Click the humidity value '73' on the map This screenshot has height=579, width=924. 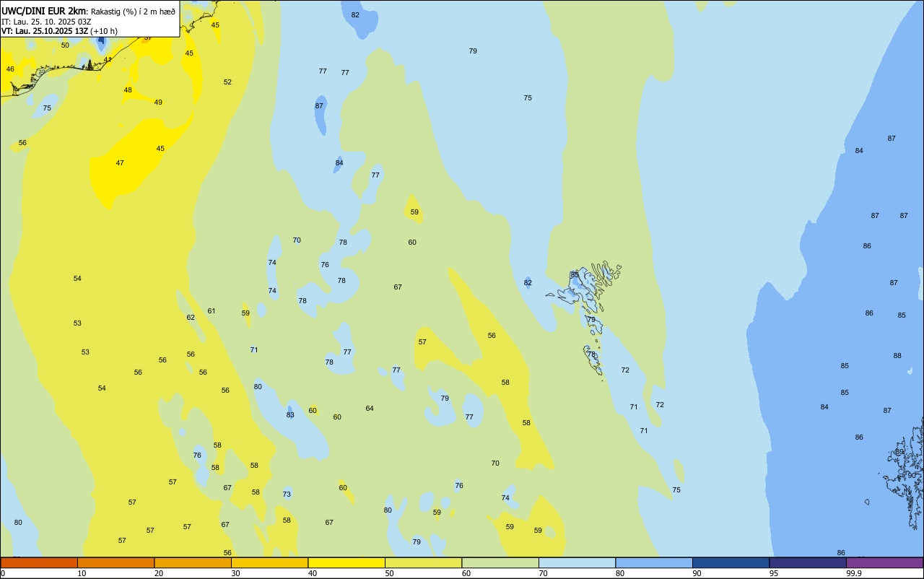(x=287, y=495)
